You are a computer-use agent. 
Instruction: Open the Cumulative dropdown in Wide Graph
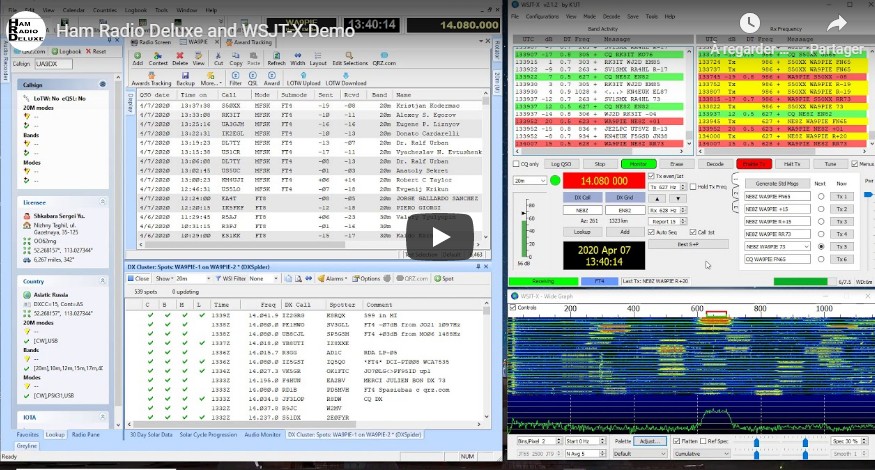point(701,454)
